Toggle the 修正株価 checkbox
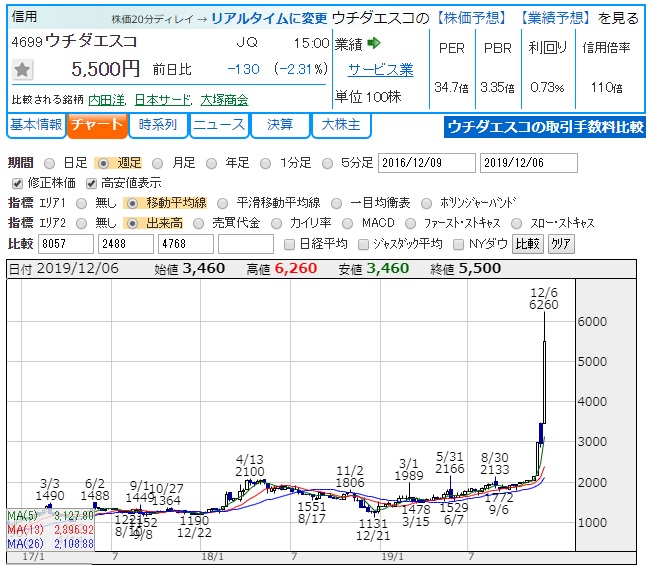The height and width of the screenshot is (565, 649). tap(17, 183)
